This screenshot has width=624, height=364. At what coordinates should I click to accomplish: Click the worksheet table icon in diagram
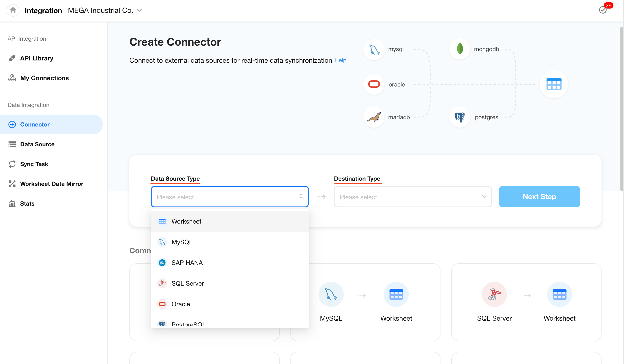pyautogui.click(x=554, y=84)
